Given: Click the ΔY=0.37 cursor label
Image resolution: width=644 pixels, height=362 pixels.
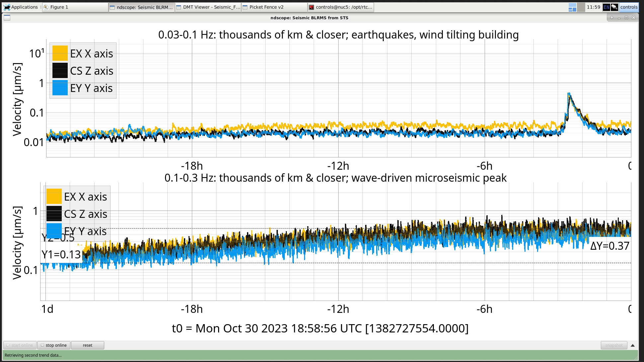Looking at the screenshot, I should coord(609,246).
